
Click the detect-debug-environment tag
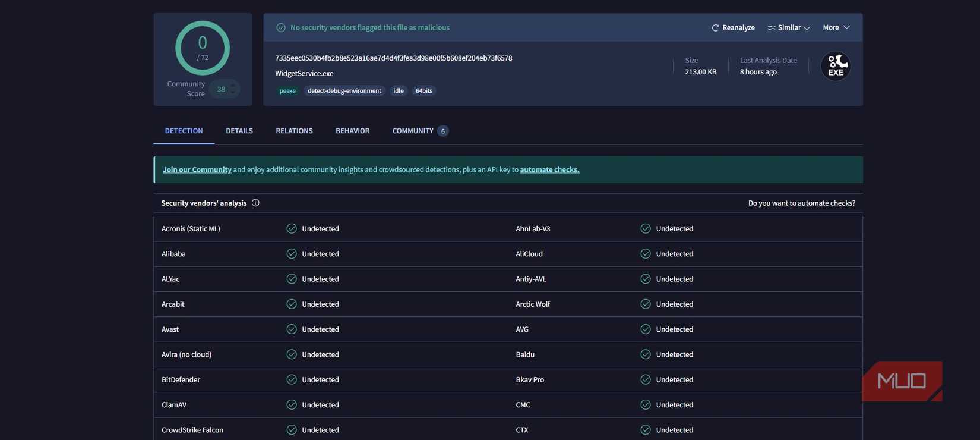344,91
